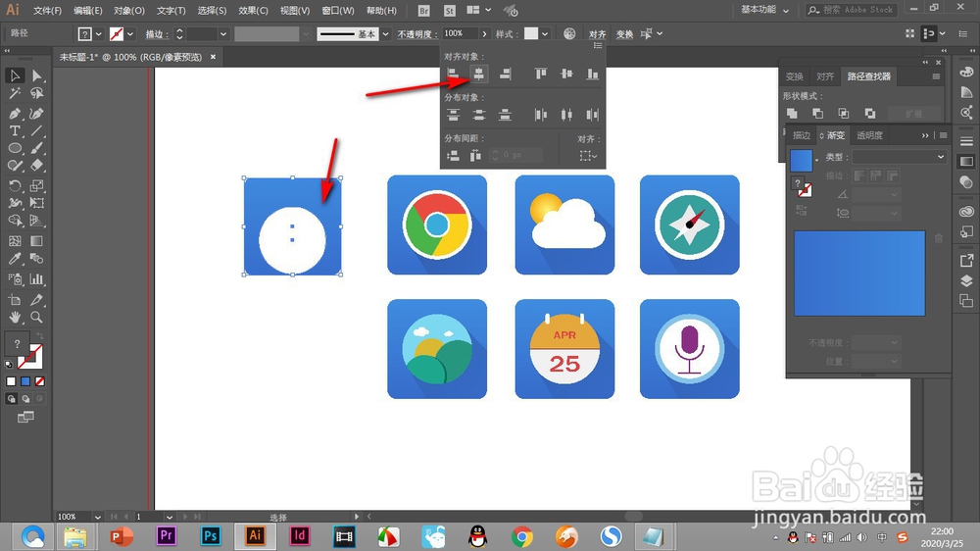Select the Selection (black arrow) tool
Image resolution: width=980 pixels, height=551 pixels.
[15, 75]
